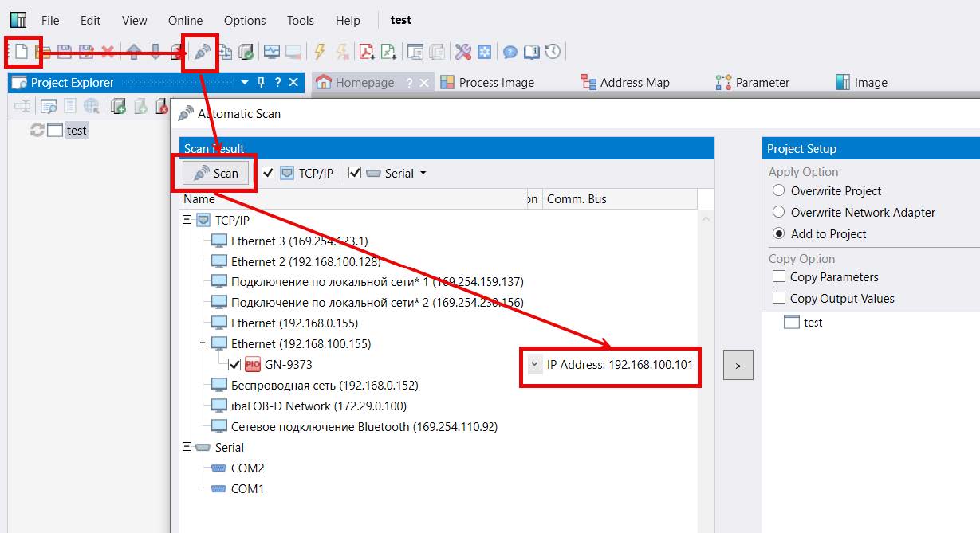Image resolution: width=980 pixels, height=533 pixels.
Task: Open the Online menu
Action: [x=185, y=20]
